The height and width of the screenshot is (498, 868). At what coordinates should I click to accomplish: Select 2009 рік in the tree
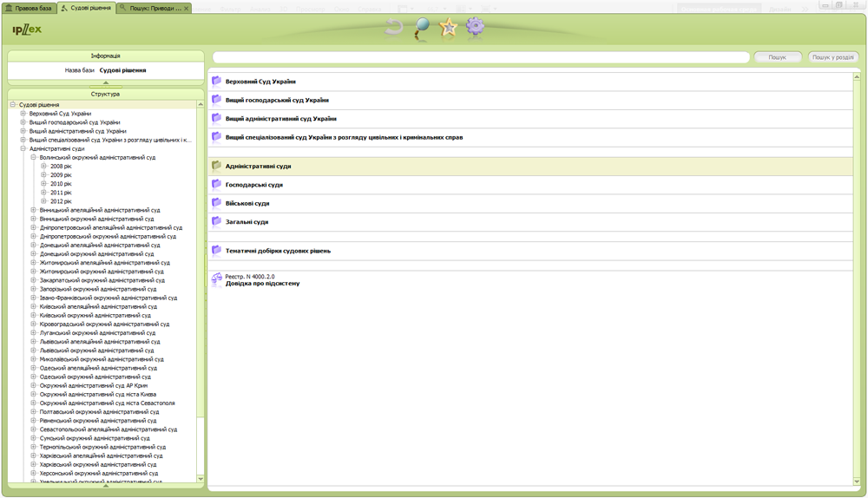tap(61, 175)
